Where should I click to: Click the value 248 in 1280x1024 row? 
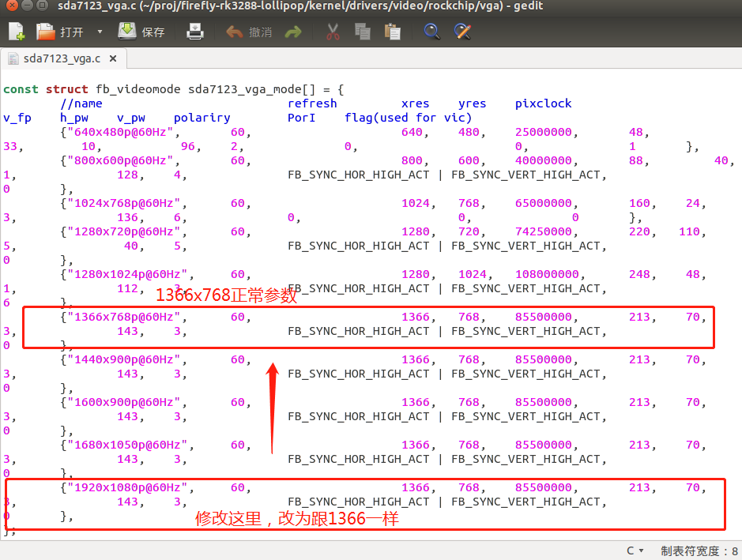639,274
